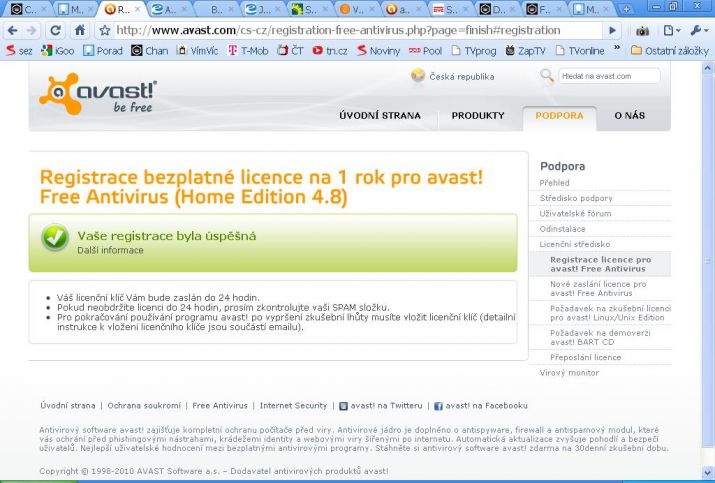Open the sez bookmark
The height and width of the screenshot is (483, 715).
tap(19, 51)
